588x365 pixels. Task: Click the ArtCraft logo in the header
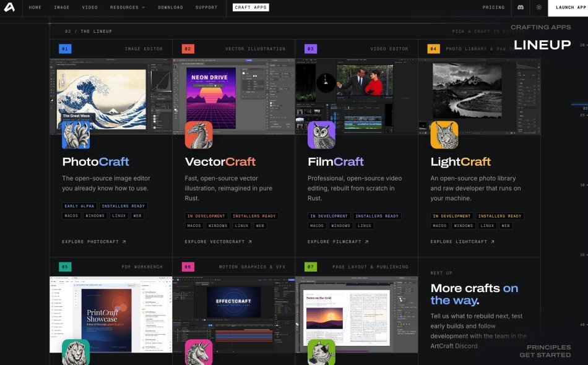(9, 7)
